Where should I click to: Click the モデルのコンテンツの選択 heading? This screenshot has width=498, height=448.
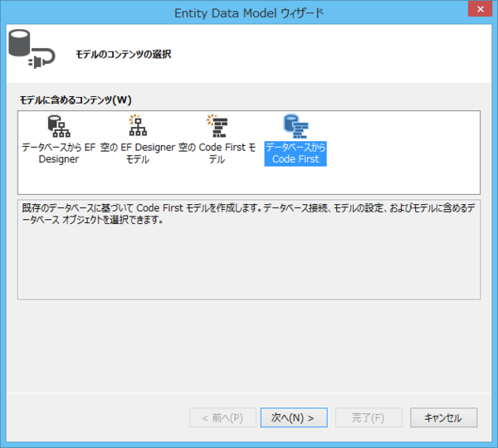click(123, 54)
